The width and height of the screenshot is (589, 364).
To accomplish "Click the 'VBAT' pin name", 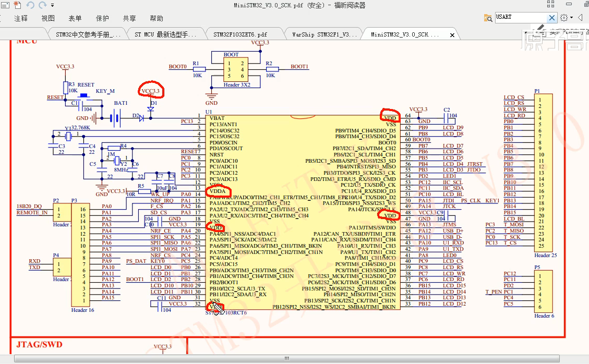I will (x=217, y=118).
